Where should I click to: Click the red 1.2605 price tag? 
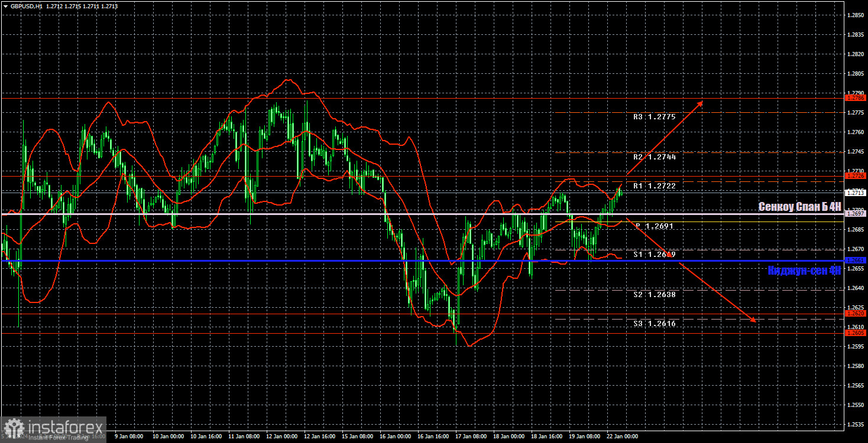[856, 333]
